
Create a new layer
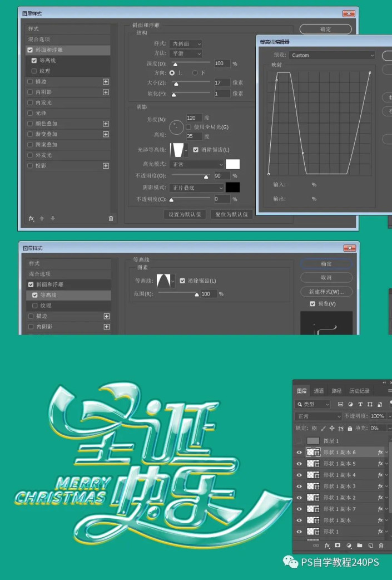pyautogui.click(x=370, y=545)
